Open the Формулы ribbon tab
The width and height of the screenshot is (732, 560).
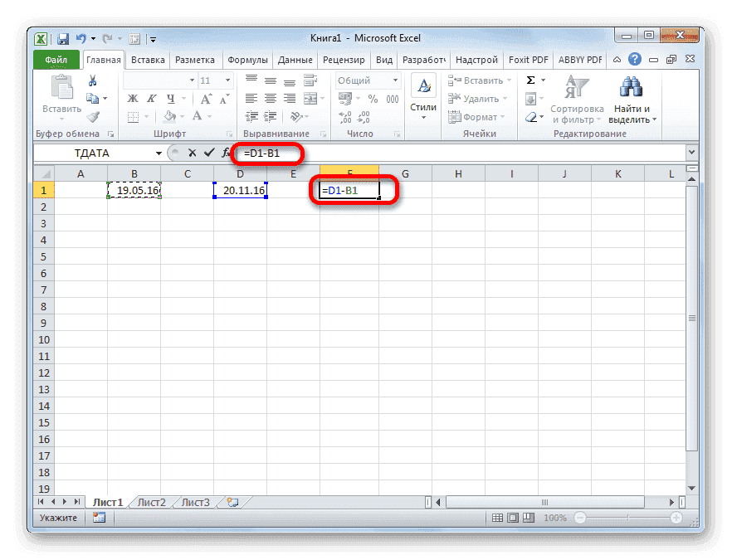(247, 59)
